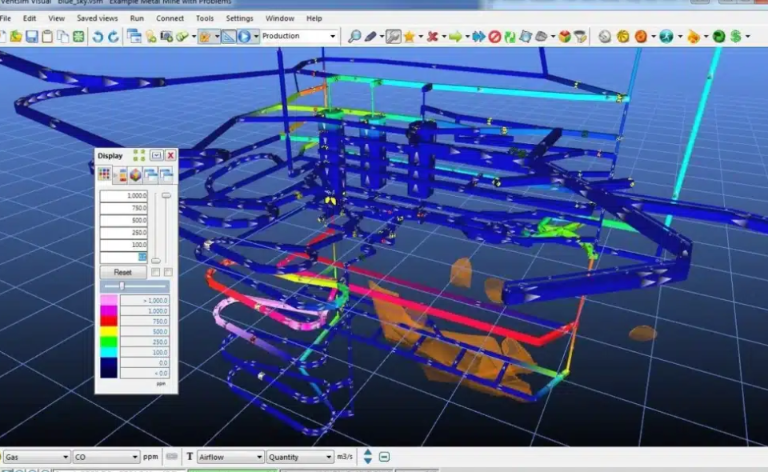Click the clipboard paste icon
This screenshot has width=768, height=472.
(x=48, y=37)
